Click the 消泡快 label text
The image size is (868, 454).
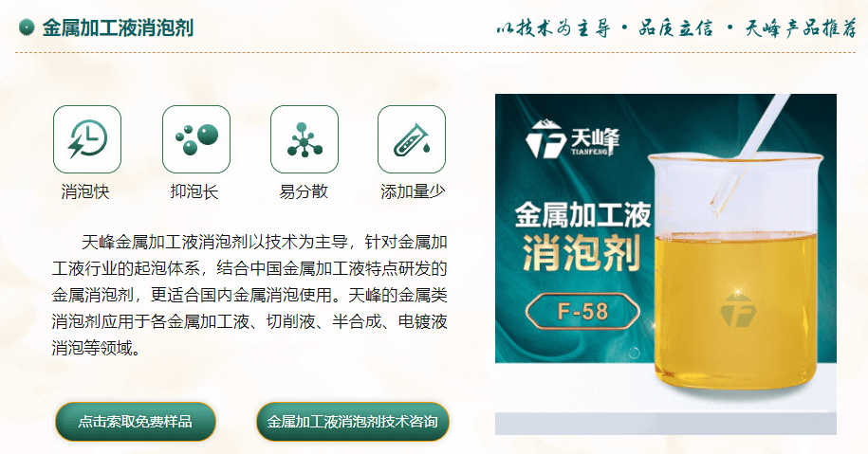pyautogui.click(x=85, y=191)
